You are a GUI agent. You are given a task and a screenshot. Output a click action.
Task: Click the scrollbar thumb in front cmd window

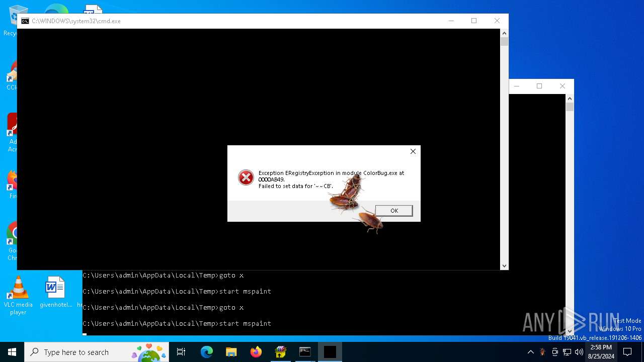504,42
